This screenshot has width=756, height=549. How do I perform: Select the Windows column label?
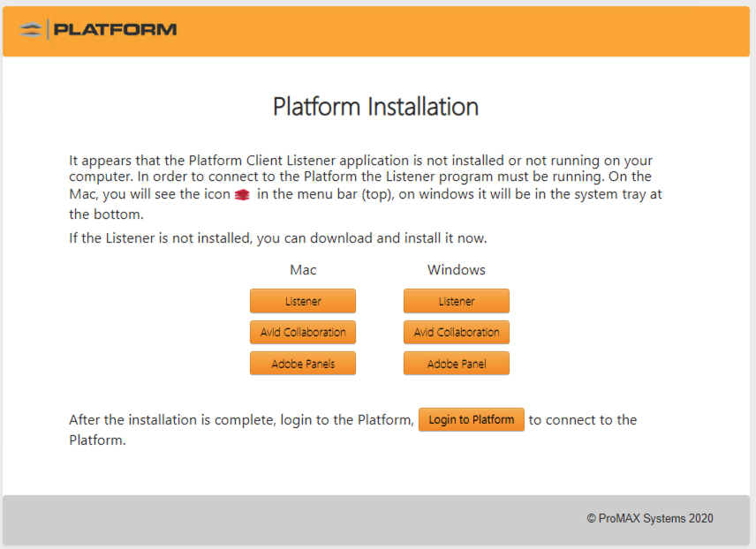(x=456, y=270)
